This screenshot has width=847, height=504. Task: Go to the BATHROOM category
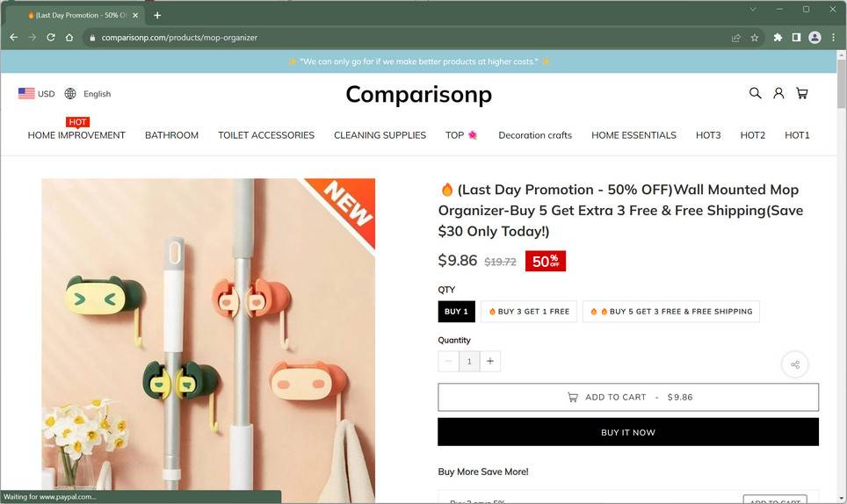pos(171,135)
